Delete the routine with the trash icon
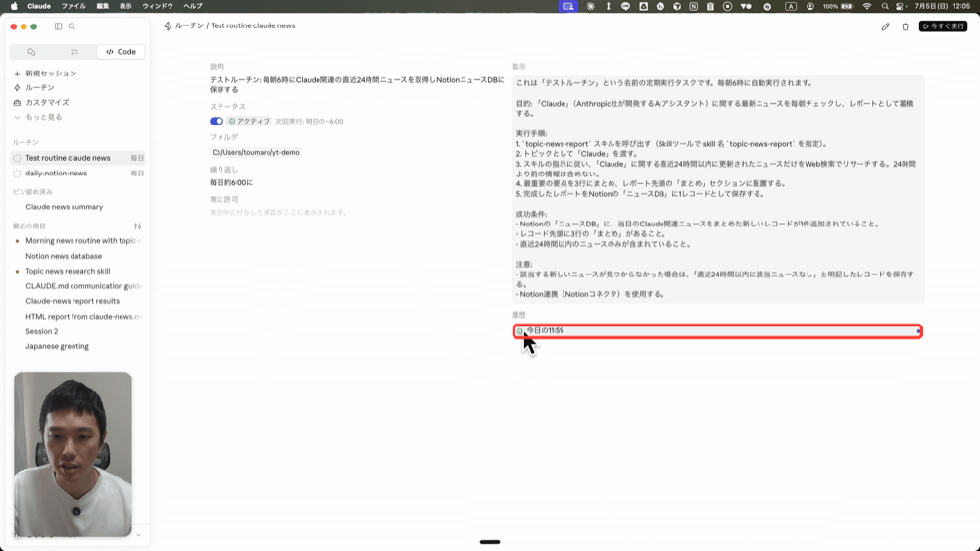The height and width of the screenshot is (551, 980). 906,26
